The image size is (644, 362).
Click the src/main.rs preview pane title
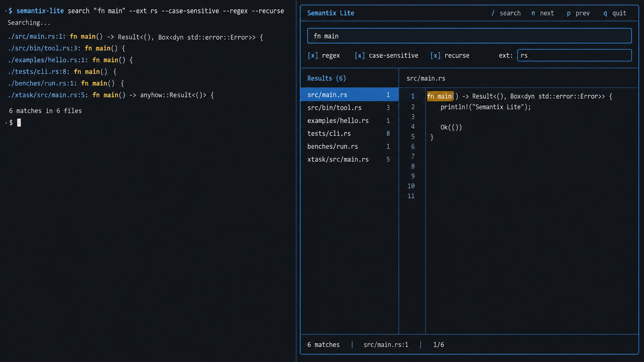(x=426, y=78)
